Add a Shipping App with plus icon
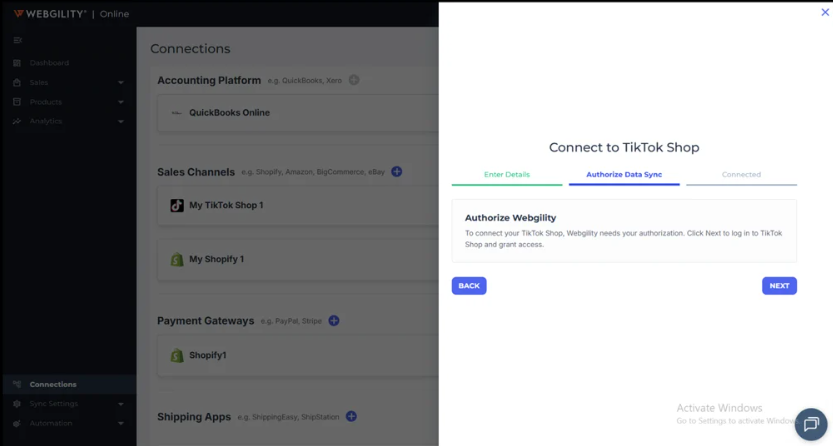The width and height of the screenshot is (833, 446). (351, 417)
